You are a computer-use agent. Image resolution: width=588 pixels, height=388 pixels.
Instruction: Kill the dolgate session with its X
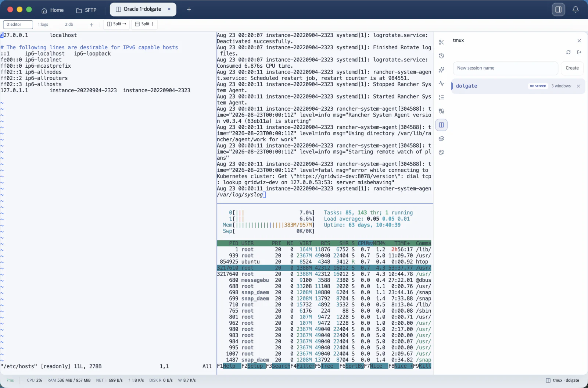coord(578,86)
